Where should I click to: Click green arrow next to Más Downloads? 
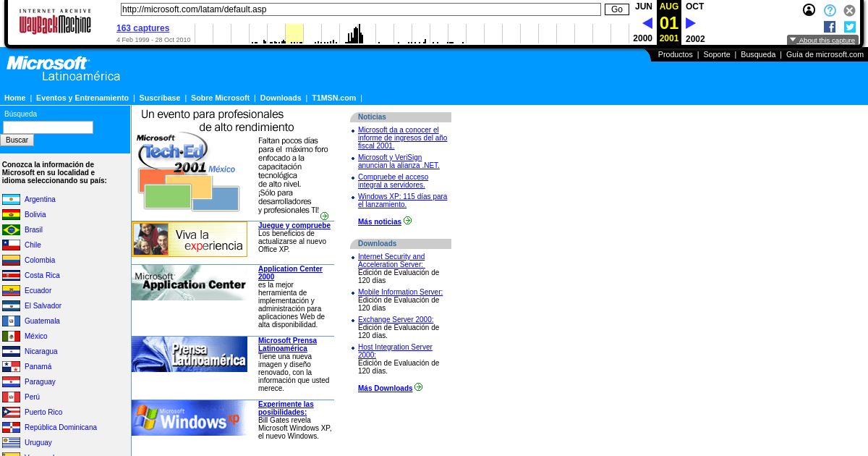(418, 387)
